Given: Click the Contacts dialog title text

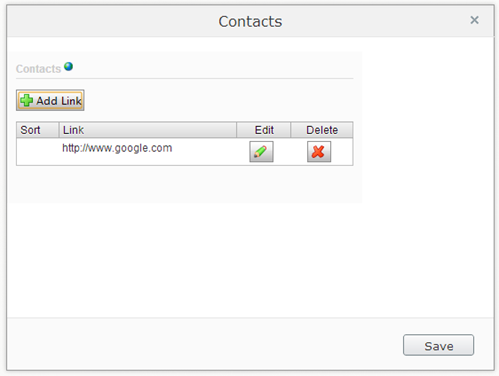Looking at the screenshot, I should [x=250, y=22].
